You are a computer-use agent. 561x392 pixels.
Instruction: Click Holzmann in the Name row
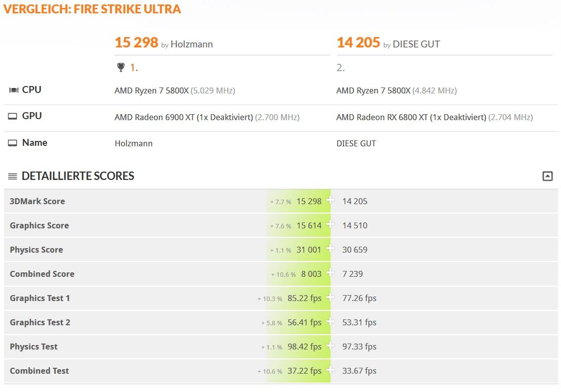tap(134, 143)
